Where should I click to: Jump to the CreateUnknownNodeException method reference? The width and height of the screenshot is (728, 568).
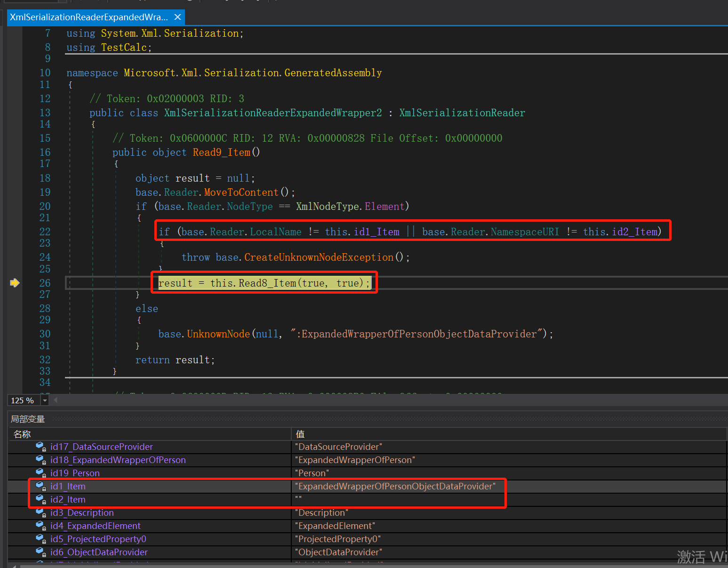pos(319,257)
